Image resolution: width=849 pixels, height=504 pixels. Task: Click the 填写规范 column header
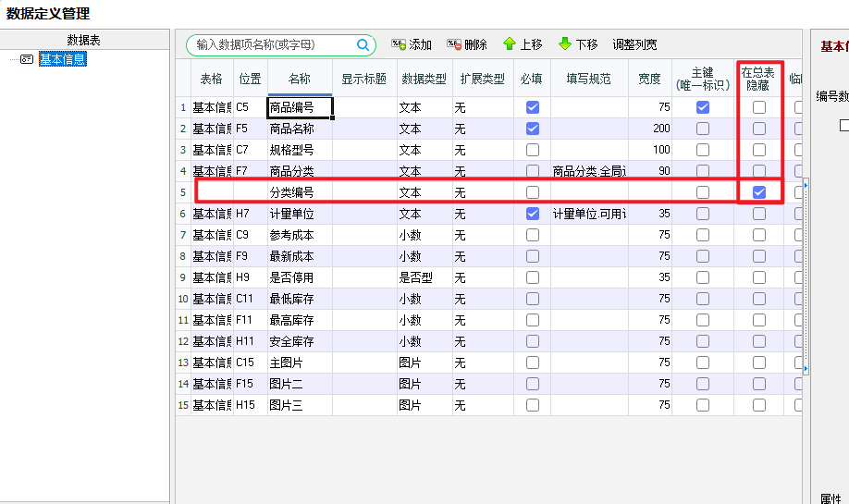[589, 79]
